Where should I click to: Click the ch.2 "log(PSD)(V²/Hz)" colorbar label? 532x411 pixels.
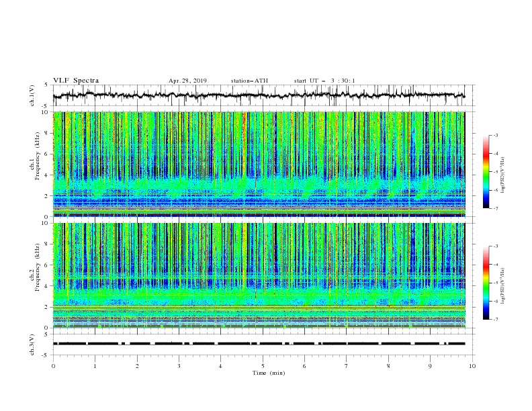pyautogui.click(x=503, y=285)
